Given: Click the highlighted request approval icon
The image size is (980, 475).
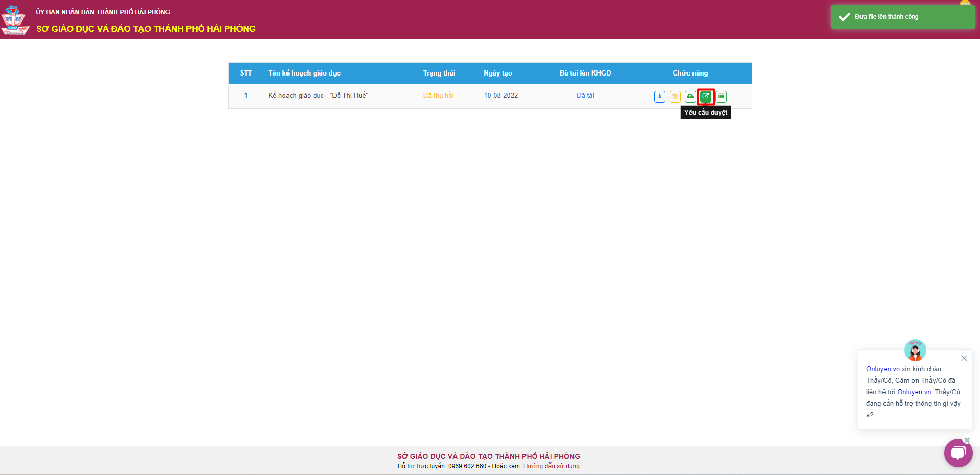Looking at the screenshot, I should click(706, 96).
